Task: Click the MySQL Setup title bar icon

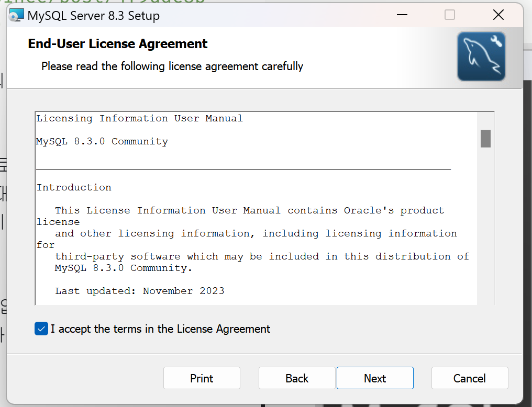Action: (17, 15)
